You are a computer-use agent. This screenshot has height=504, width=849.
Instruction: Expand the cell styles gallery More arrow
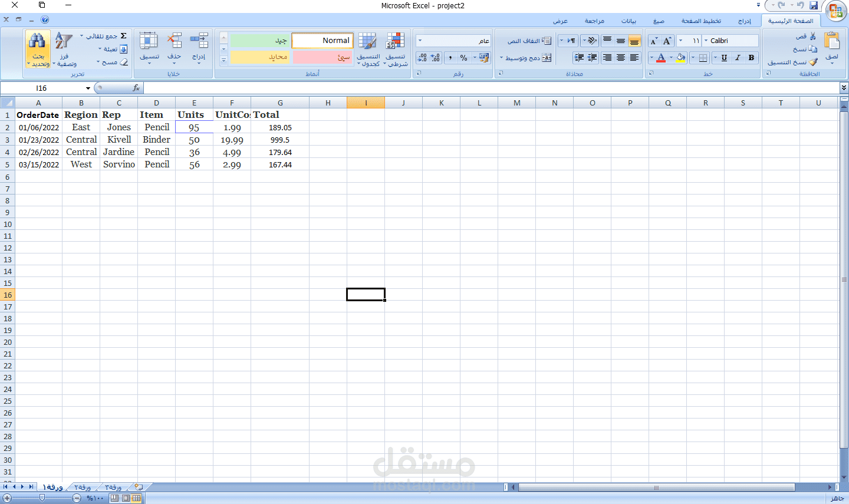click(223, 60)
